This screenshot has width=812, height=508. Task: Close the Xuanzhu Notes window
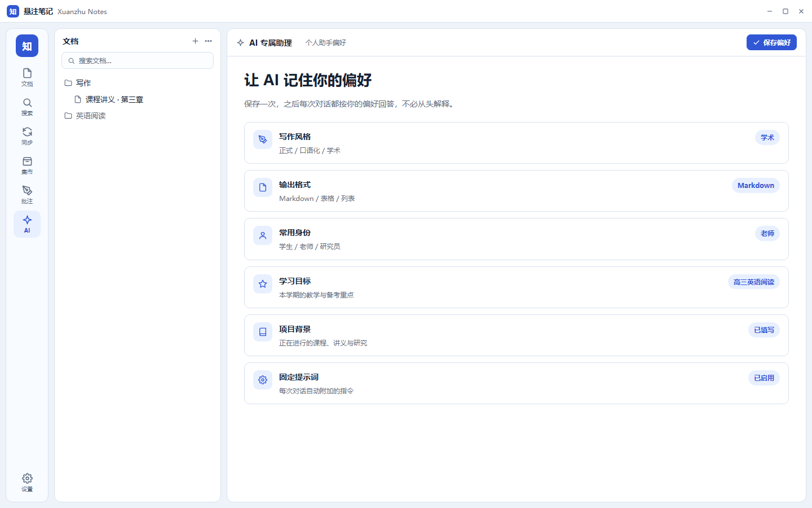pyautogui.click(x=801, y=11)
